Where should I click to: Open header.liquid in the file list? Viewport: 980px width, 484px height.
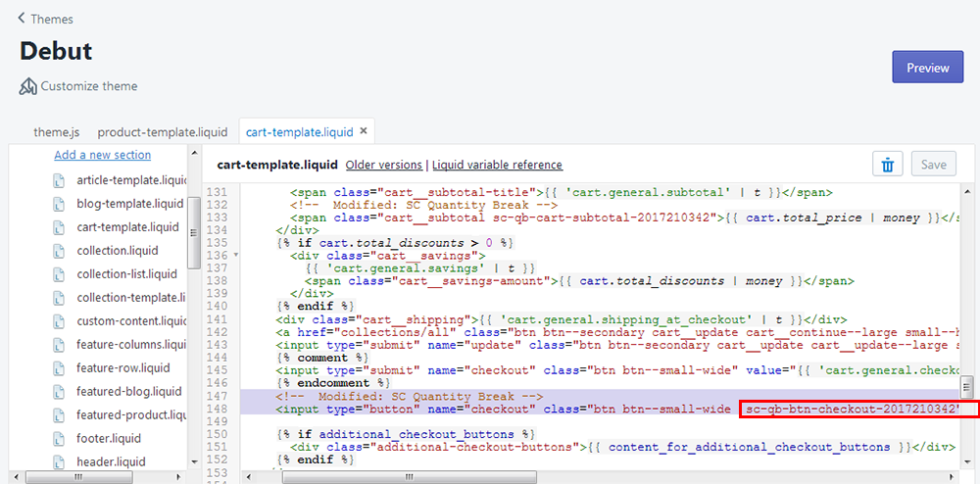[x=111, y=462]
